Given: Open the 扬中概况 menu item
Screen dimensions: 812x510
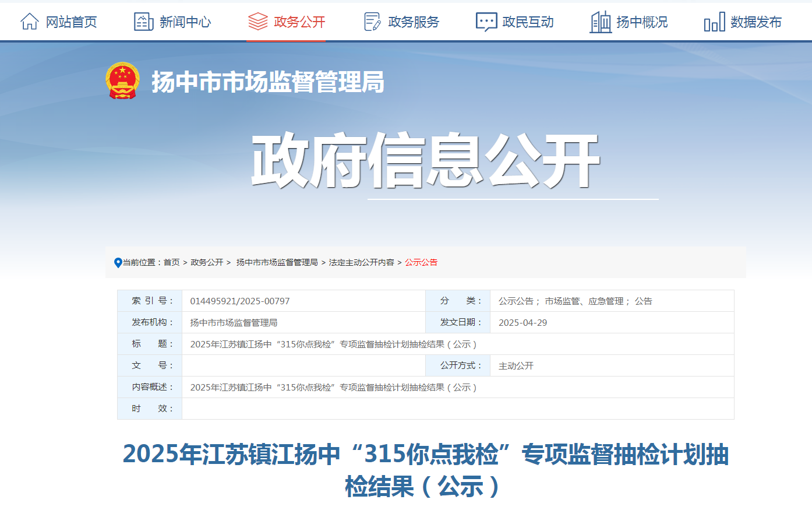Looking at the screenshot, I should click(642, 22).
